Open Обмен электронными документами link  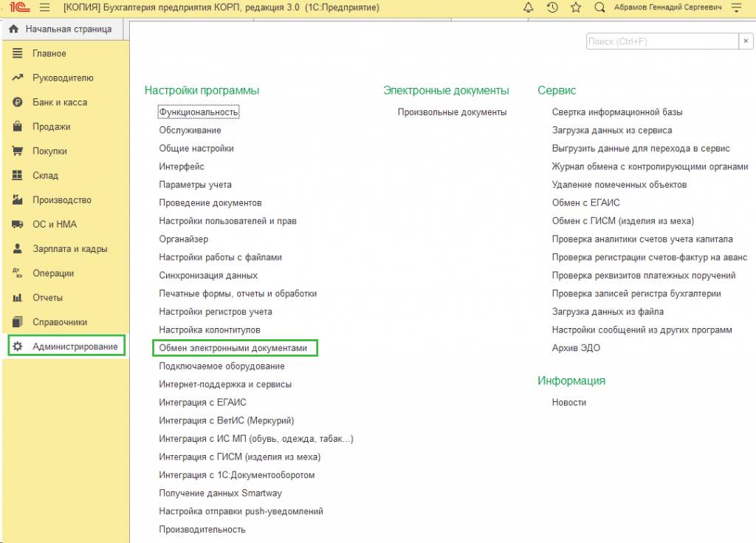tap(235, 348)
